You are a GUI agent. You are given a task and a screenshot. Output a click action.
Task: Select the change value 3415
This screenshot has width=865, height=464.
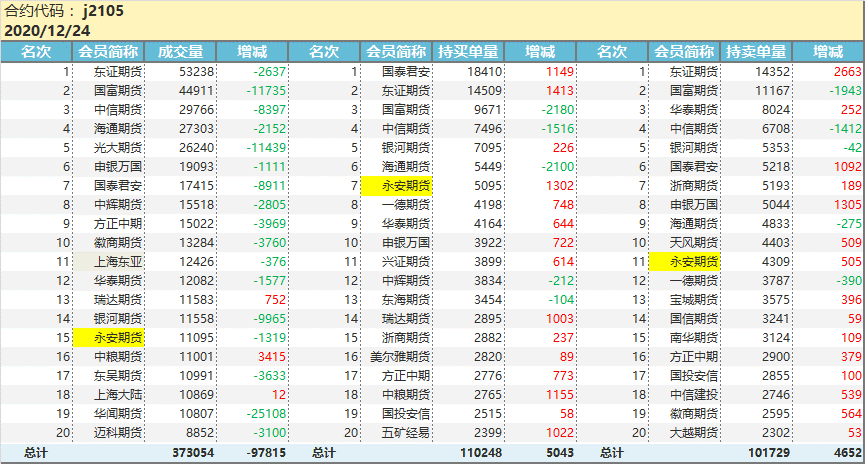pos(271,356)
